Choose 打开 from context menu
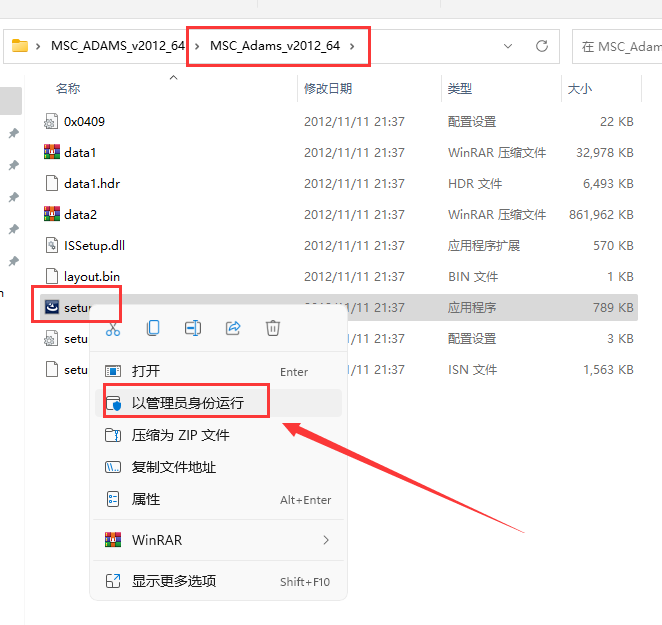The height and width of the screenshot is (625, 662). point(218,371)
